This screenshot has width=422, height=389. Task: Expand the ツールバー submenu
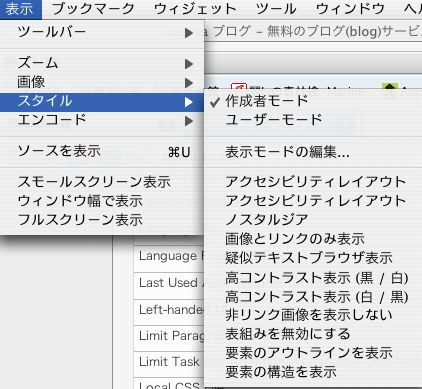coord(102,32)
